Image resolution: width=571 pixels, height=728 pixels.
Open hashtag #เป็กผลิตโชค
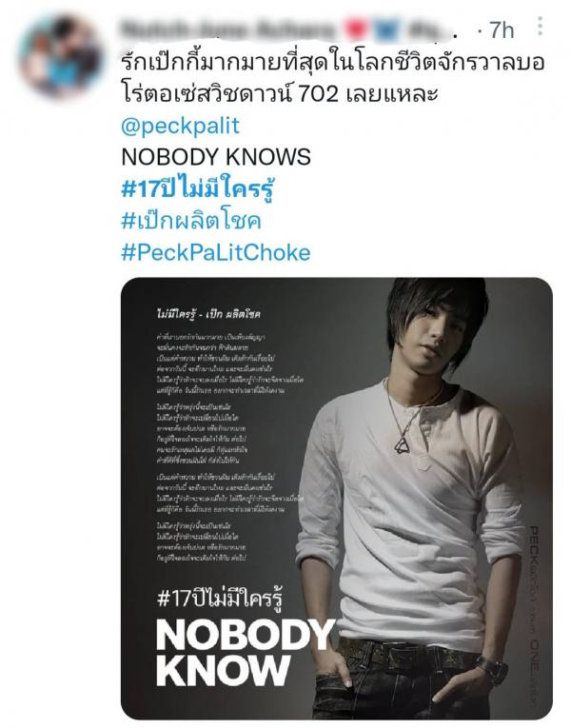190,221
